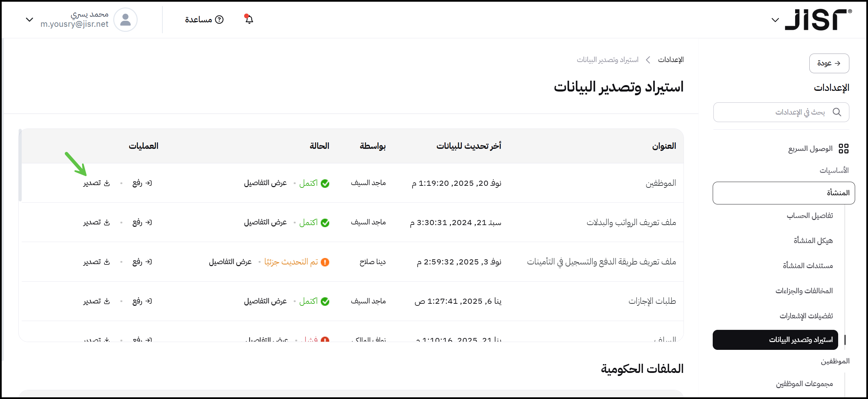Image resolution: width=868 pixels, height=399 pixels.
Task: Select المخالفات والجزاءات sidebar item
Action: point(804,291)
